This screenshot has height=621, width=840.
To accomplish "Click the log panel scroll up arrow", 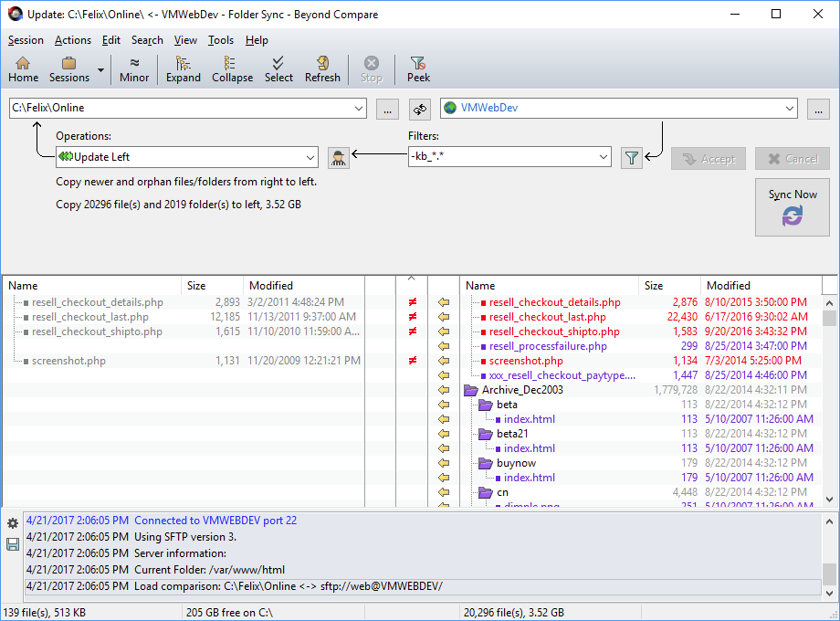I will pyautogui.click(x=829, y=521).
